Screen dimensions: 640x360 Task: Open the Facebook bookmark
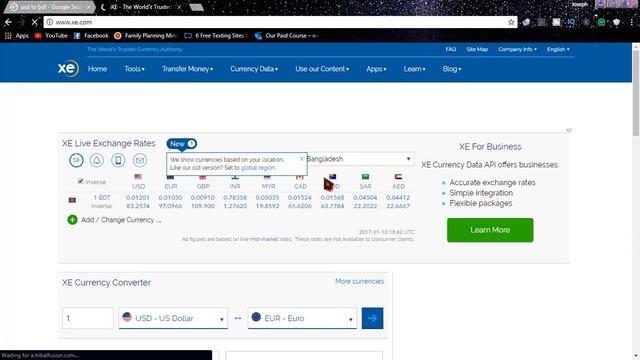click(91, 36)
